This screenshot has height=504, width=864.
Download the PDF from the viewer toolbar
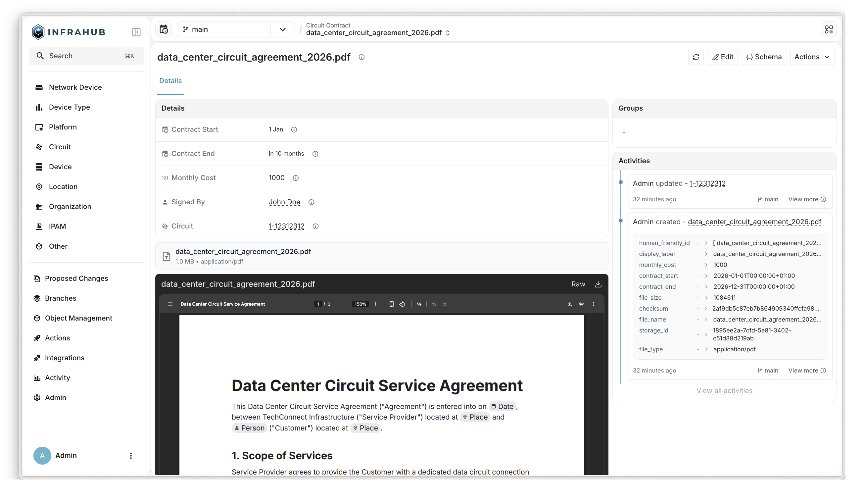(x=570, y=304)
